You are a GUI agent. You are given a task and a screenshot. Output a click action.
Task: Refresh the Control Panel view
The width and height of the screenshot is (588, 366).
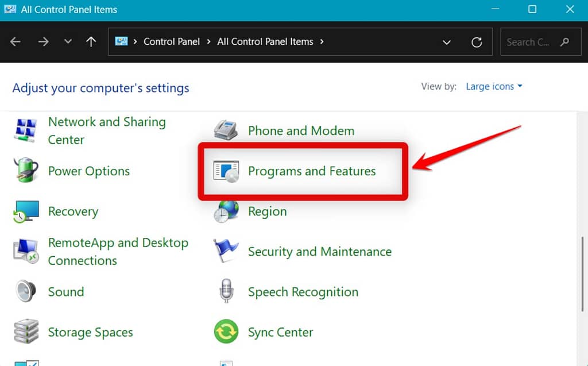coord(477,42)
